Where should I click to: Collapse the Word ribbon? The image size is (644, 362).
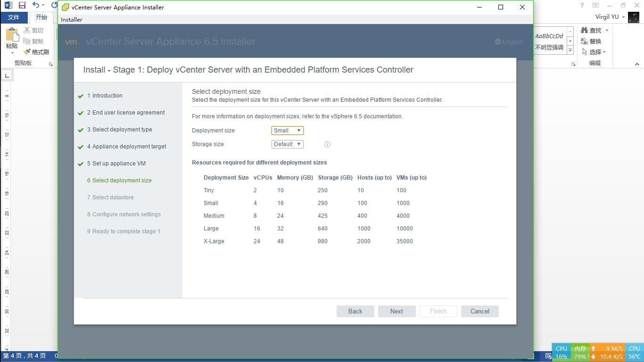[637, 64]
